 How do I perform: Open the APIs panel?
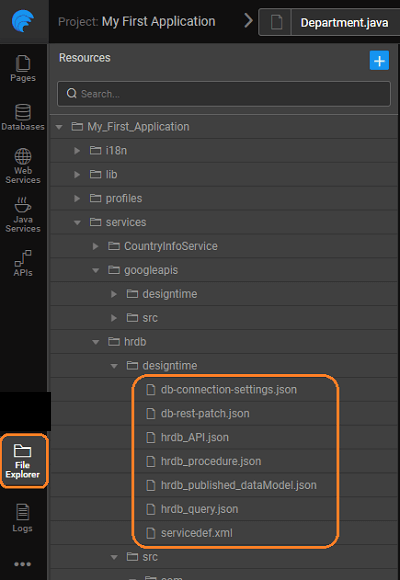tap(23, 263)
